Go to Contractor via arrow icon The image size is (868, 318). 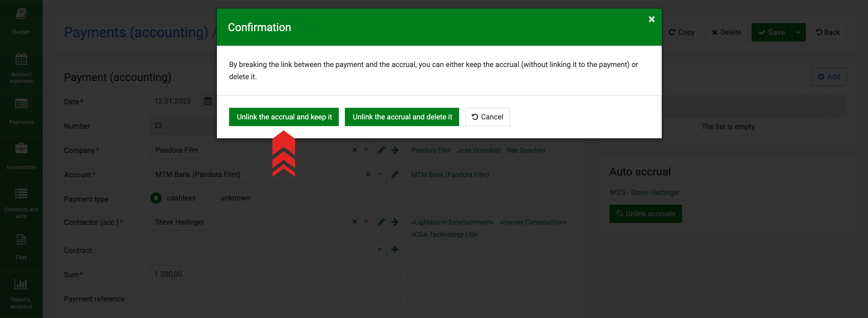pyautogui.click(x=395, y=222)
